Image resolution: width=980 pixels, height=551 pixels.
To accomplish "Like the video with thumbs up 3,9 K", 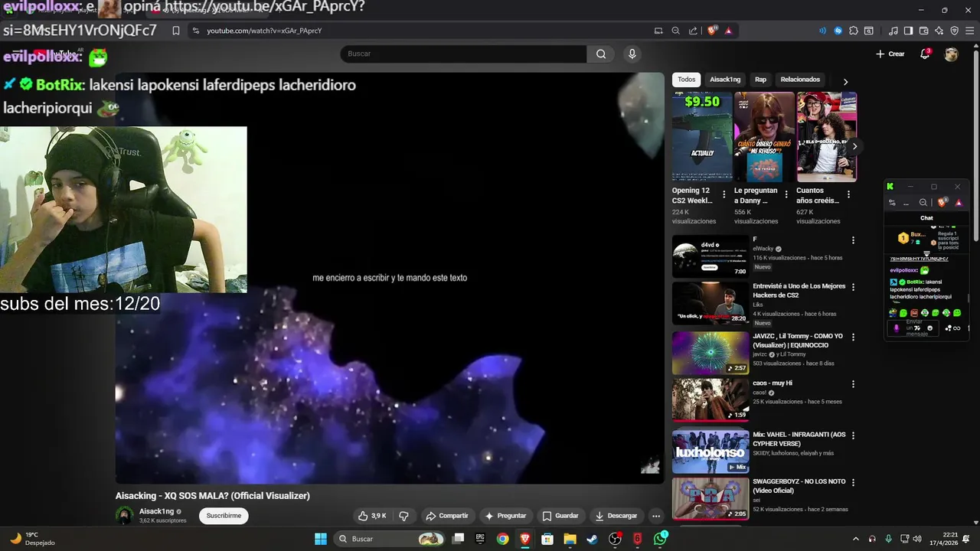I will click(374, 516).
